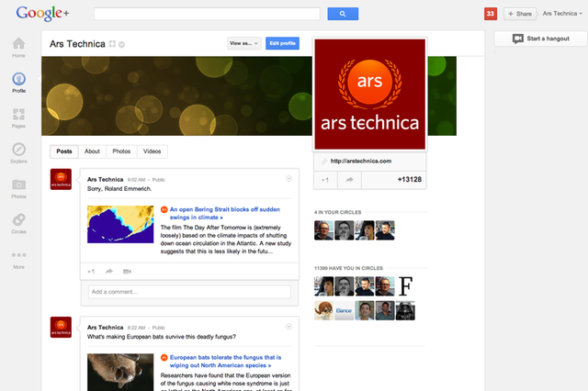This screenshot has width=588, height=391.
Task: Open 'An open Bering Strait blocks' article link
Action: pos(224,213)
